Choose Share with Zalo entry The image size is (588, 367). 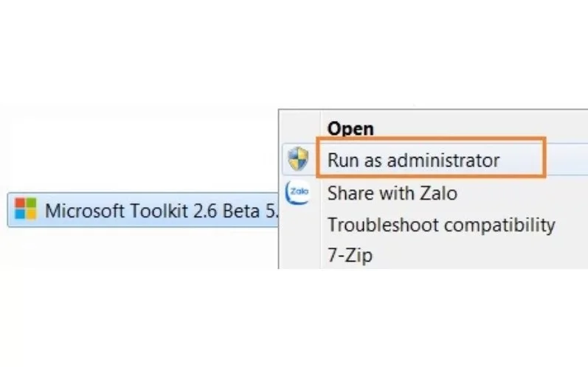(x=392, y=193)
